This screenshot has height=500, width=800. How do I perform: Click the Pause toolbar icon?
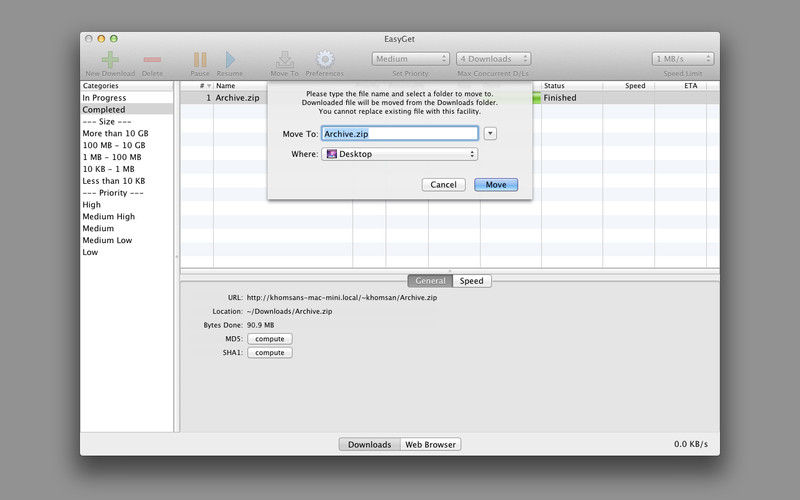(200, 60)
